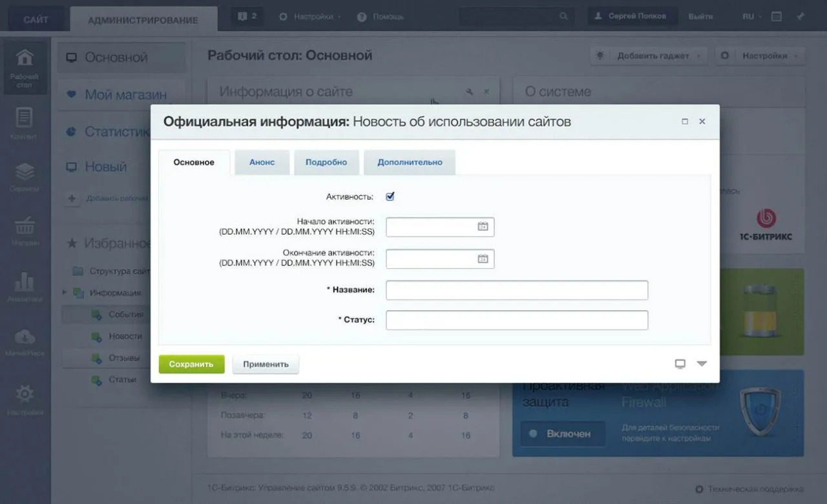
Task: Toggle the Включен proactive protection switch
Action: 563,434
